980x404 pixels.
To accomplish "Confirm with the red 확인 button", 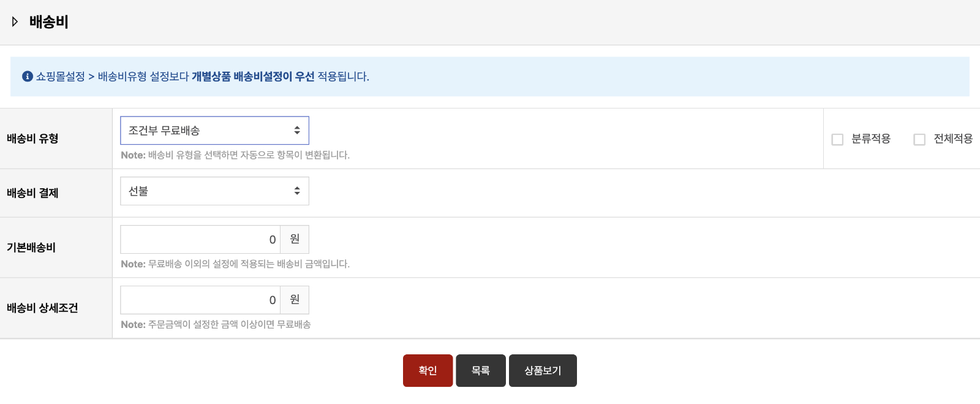I will click(428, 370).
